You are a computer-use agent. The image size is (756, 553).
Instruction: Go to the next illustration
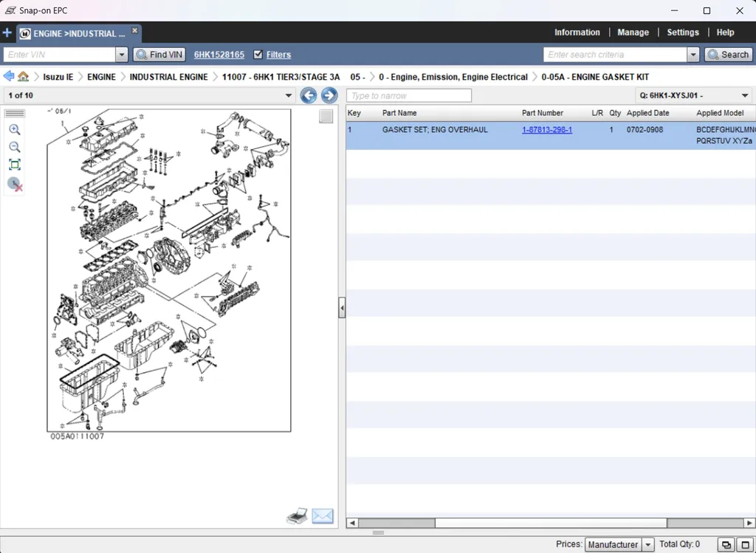pyautogui.click(x=329, y=95)
